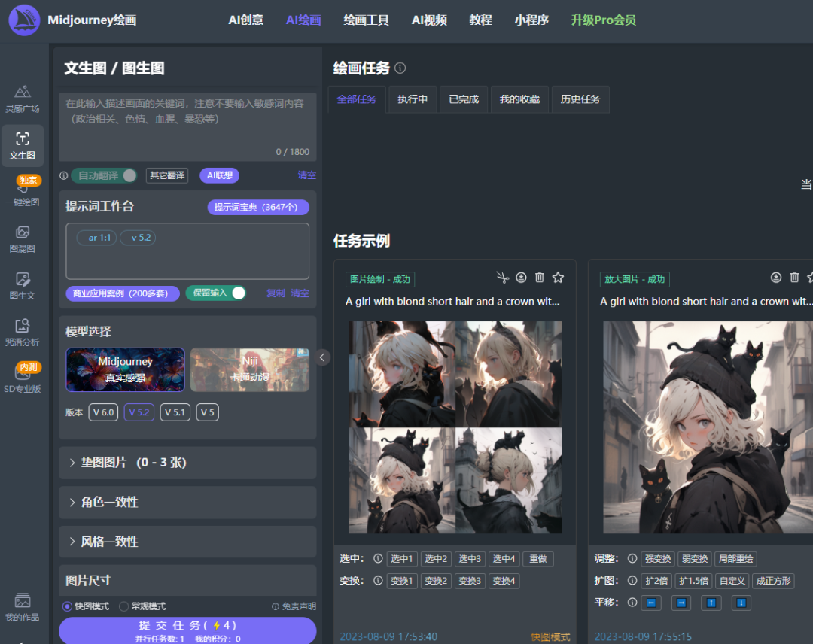Viewport: 813px width, 644px height.
Task: Click the 选中1 button
Action: click(402, 559)
